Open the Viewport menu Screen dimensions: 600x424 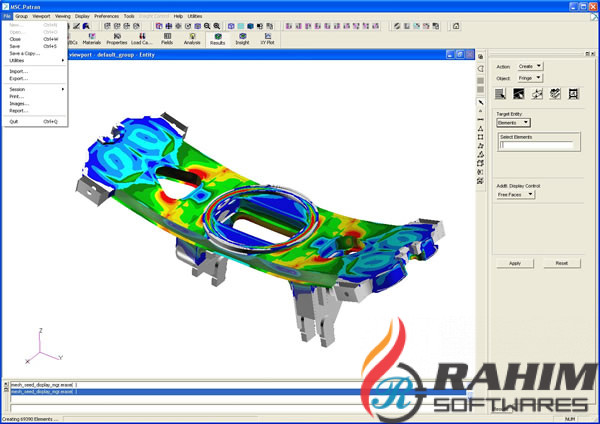41,16
